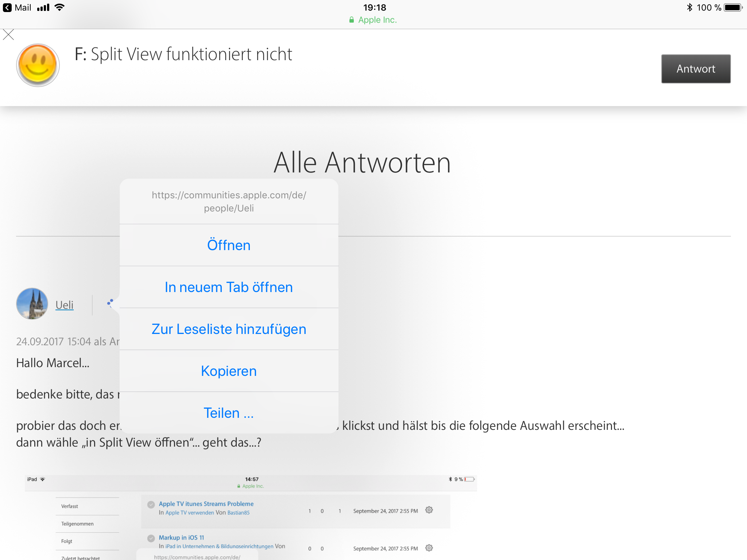
Task: Click the yellow smiley avatar icon
Action: coord(38,65)
